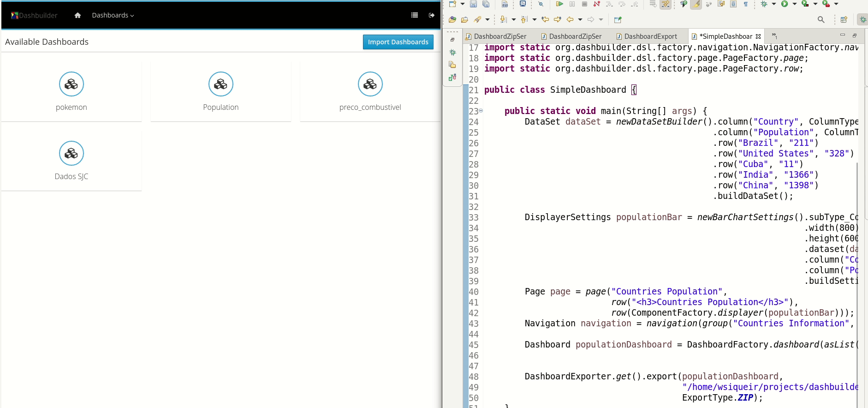Toggle Show Whitespace Characters pilcrow button
868x408 pixels.
746,4
